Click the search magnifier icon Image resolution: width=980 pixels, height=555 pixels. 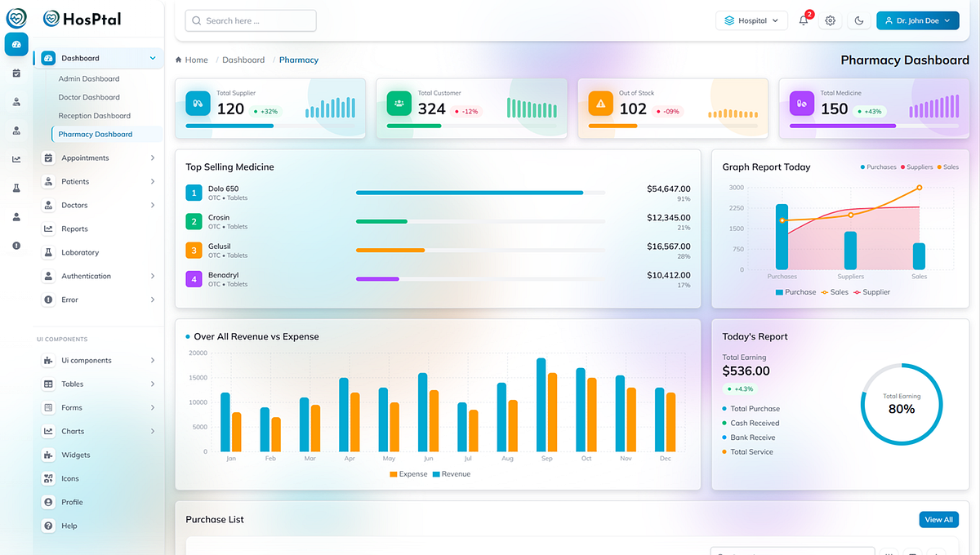(196, 20)
